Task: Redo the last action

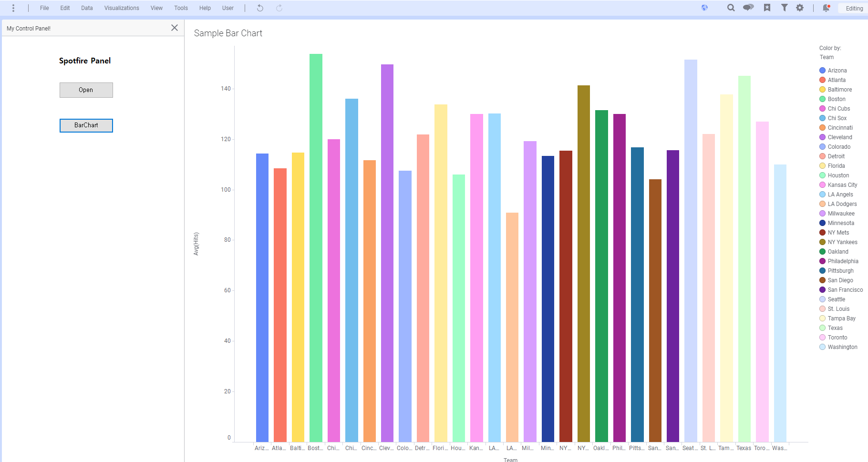Action: [x=279, y=8]
